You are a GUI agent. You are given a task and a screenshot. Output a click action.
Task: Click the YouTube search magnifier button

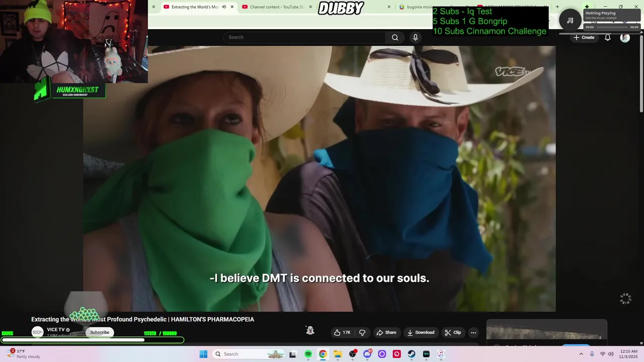tap(395, 37)
